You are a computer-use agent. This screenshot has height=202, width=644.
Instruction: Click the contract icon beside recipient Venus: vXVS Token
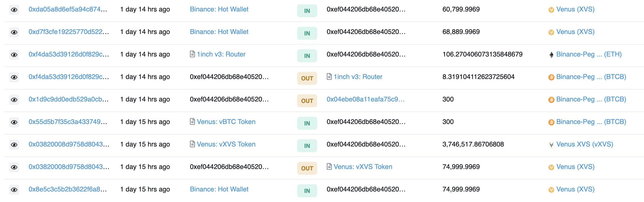[329, 167]
